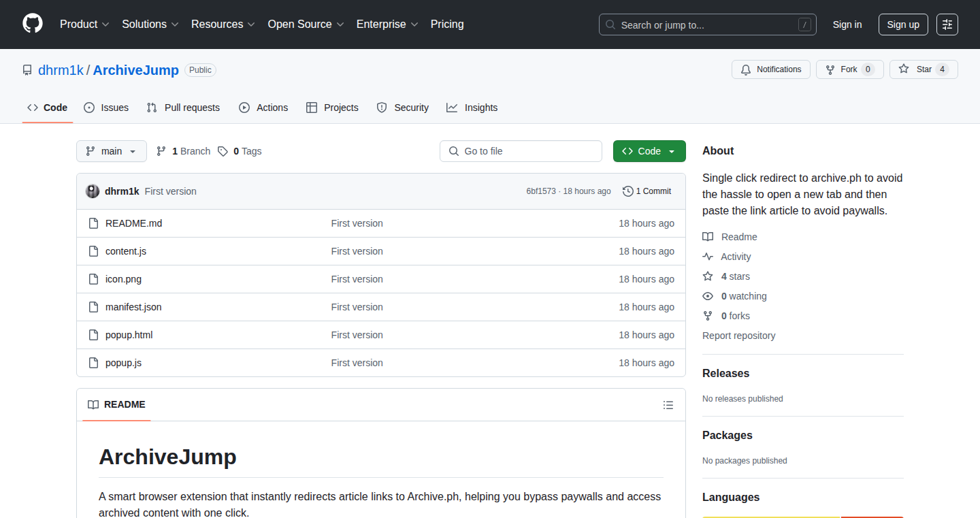View the 1 Commit history
Screen dimensions: 980x518
647,191
